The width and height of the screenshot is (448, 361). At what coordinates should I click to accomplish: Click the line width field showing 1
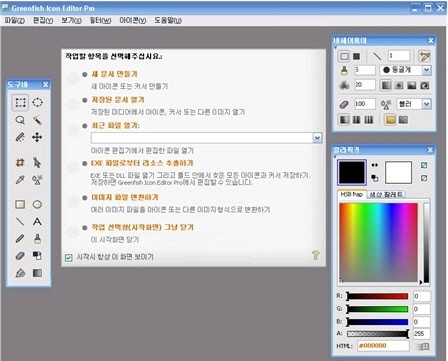tap(399, 56)
